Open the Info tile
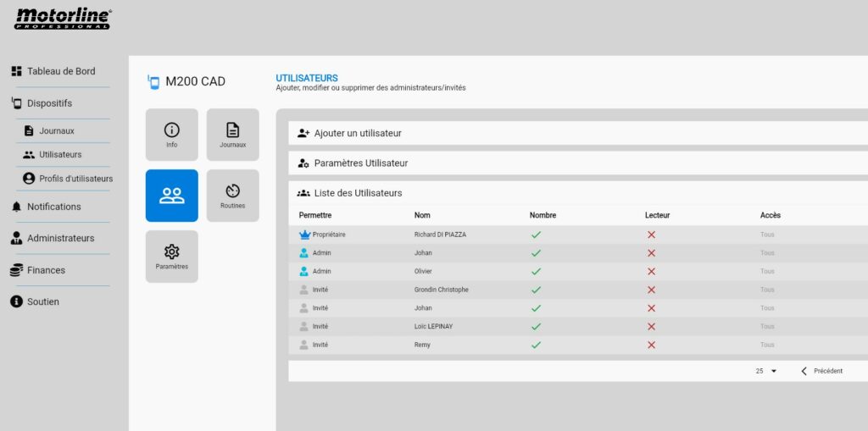Screen dimensions: 868x431 pyautogui.click(x=171, y=135)
